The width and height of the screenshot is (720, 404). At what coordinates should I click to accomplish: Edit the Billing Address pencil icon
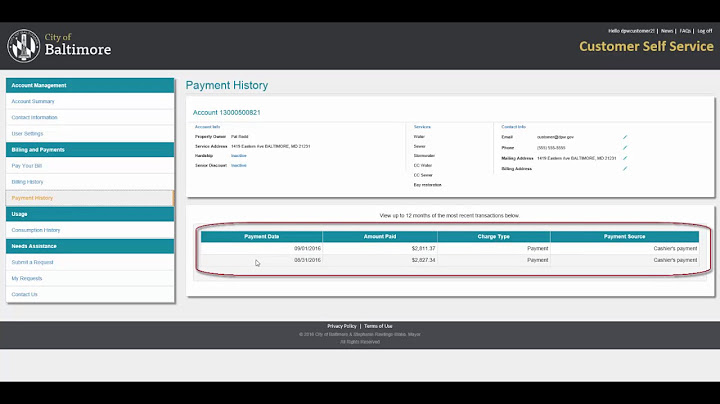point(625,169)
